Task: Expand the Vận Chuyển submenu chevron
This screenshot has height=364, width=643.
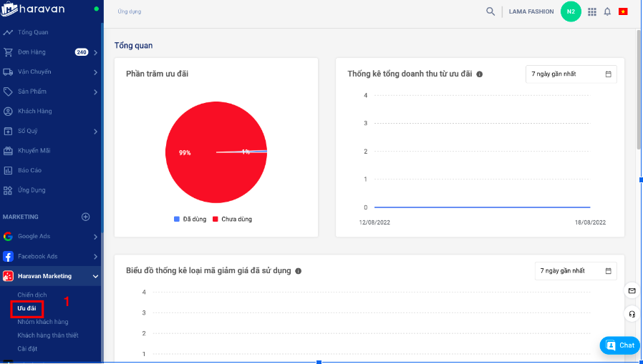Action: pos(95,72)
